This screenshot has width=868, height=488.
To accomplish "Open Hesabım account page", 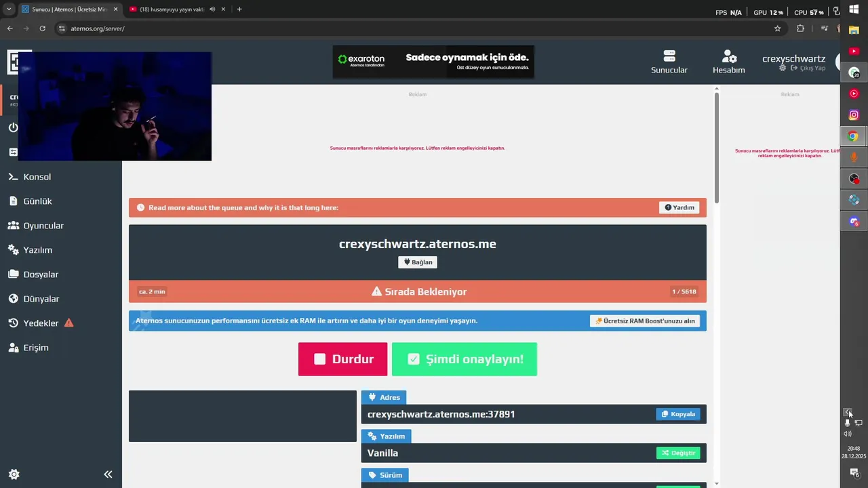I will [x=729, y=62].
